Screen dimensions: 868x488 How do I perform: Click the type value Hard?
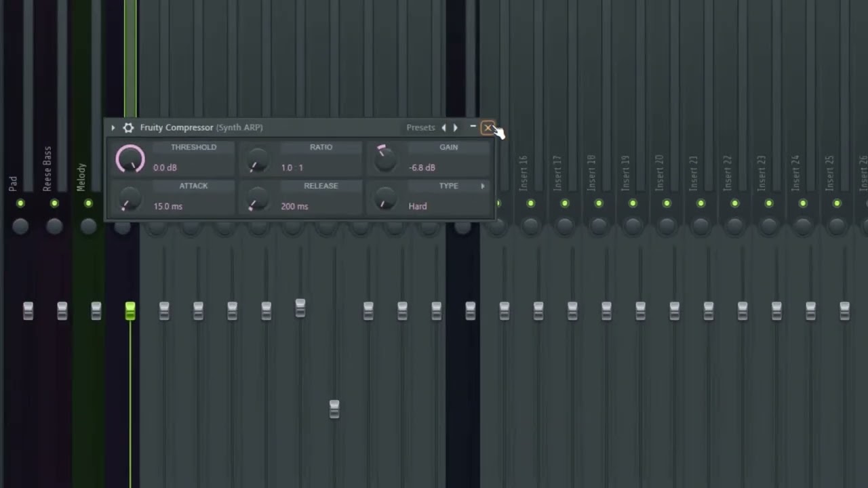pos(418,206)
